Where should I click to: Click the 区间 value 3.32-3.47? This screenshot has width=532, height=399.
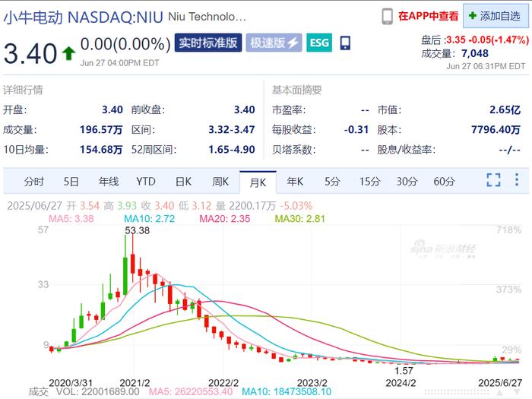click(232, 130)
